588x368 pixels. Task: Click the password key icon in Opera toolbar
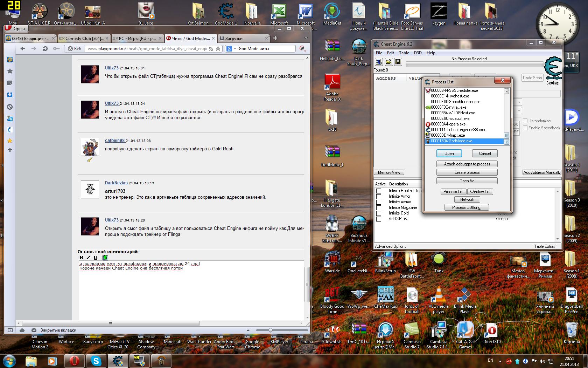tap(56, 49)
